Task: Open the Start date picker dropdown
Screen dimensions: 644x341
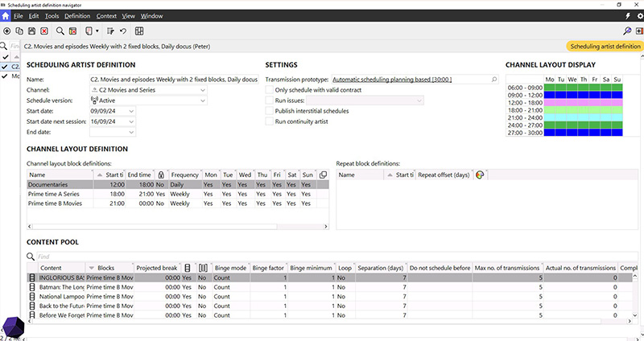Action: [x=131, y=111]
